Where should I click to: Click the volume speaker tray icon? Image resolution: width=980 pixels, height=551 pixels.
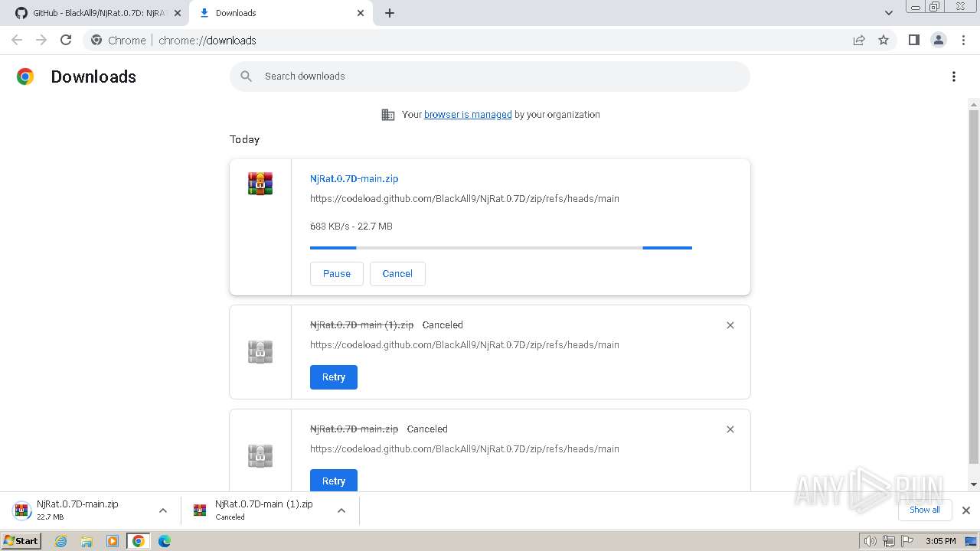870,541
